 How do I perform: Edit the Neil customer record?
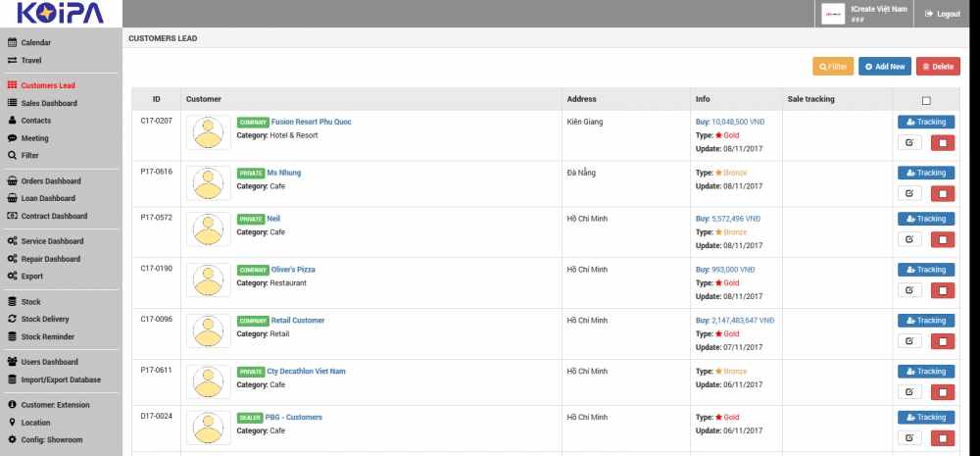click(x=909, y=239)
